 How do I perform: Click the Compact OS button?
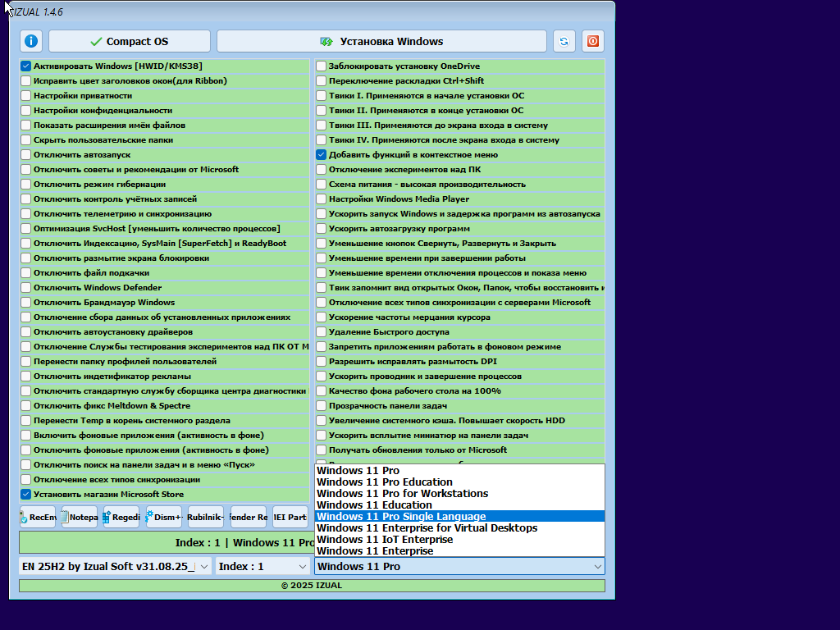point(130,41)
